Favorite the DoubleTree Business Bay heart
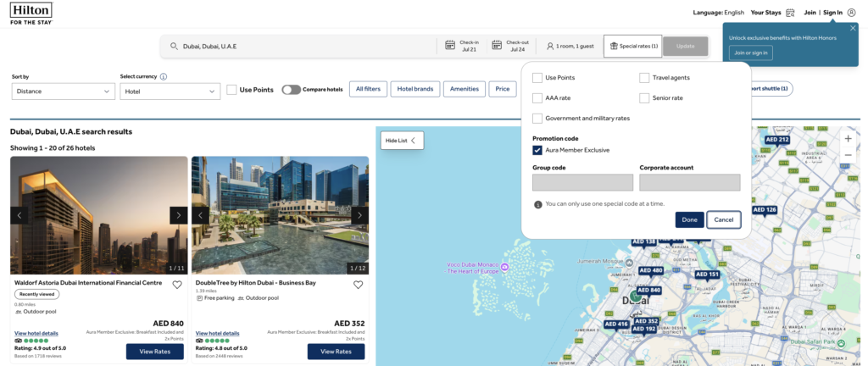The image size is (868, 366). click(x=359, y=285)
